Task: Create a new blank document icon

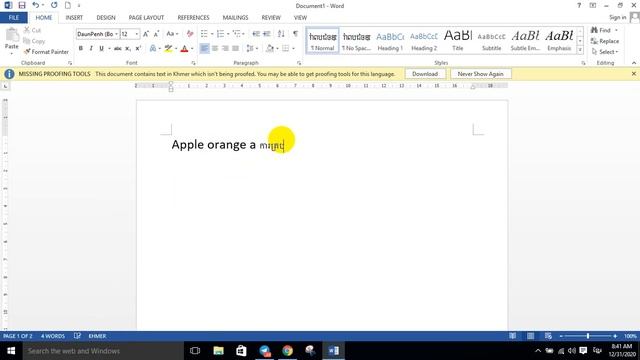Action: coord(68,5)
